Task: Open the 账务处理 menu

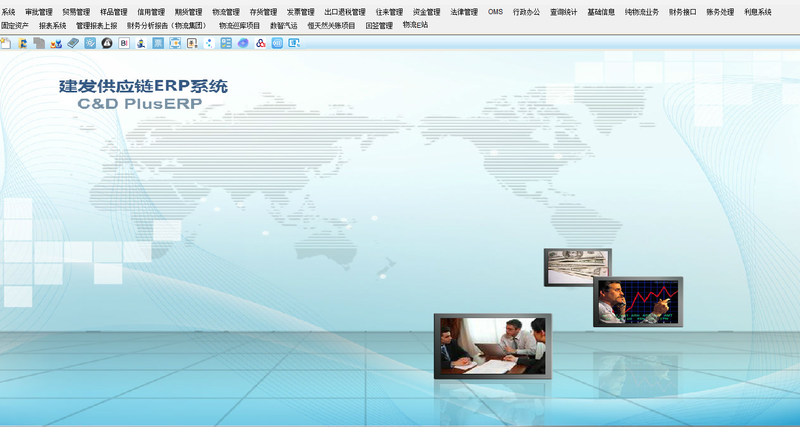Action: (720, 12)
